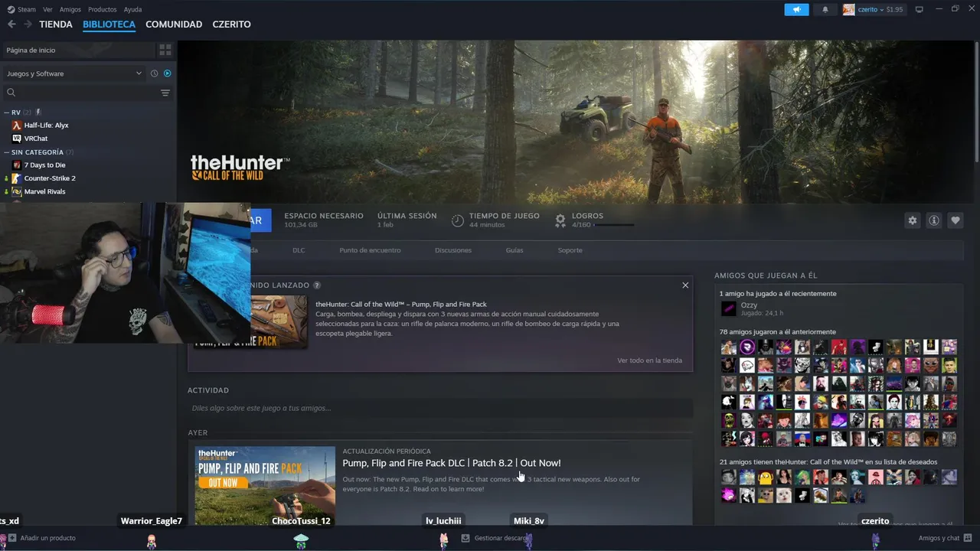Click the Half-Life: Alyx game icon

[x=17, y=125]
